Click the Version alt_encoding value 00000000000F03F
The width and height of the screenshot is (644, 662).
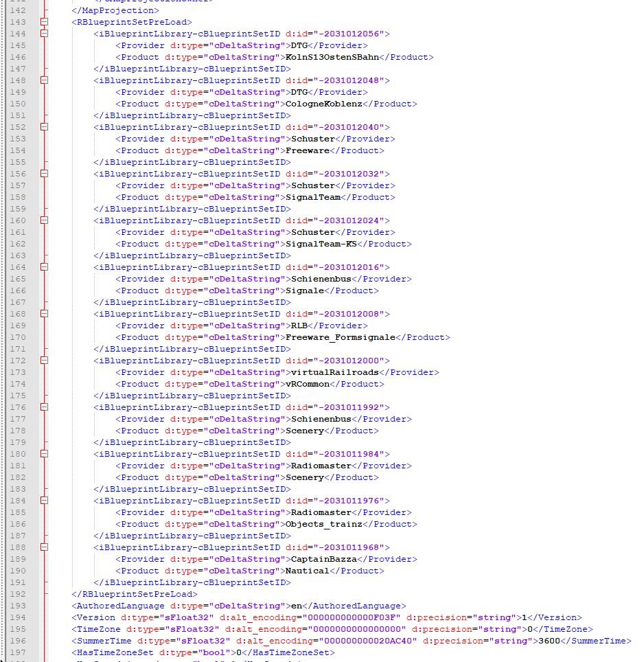pyautogui.click(x=352, y=617)
